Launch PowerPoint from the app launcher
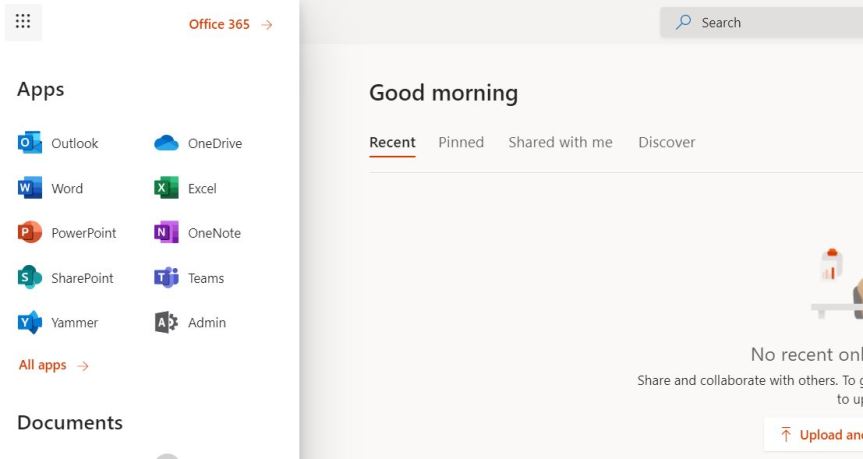This screenshot has height=459, width=863. point(30,233)
